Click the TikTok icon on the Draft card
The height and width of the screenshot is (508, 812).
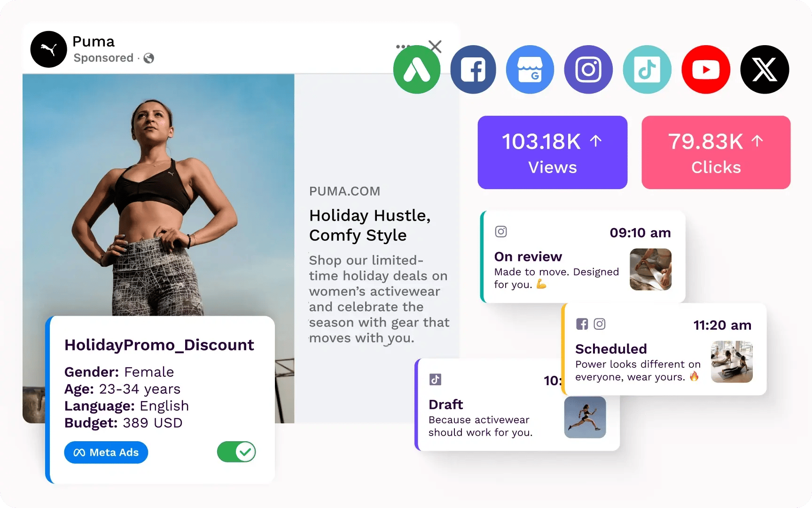click(x=436, y=379)
